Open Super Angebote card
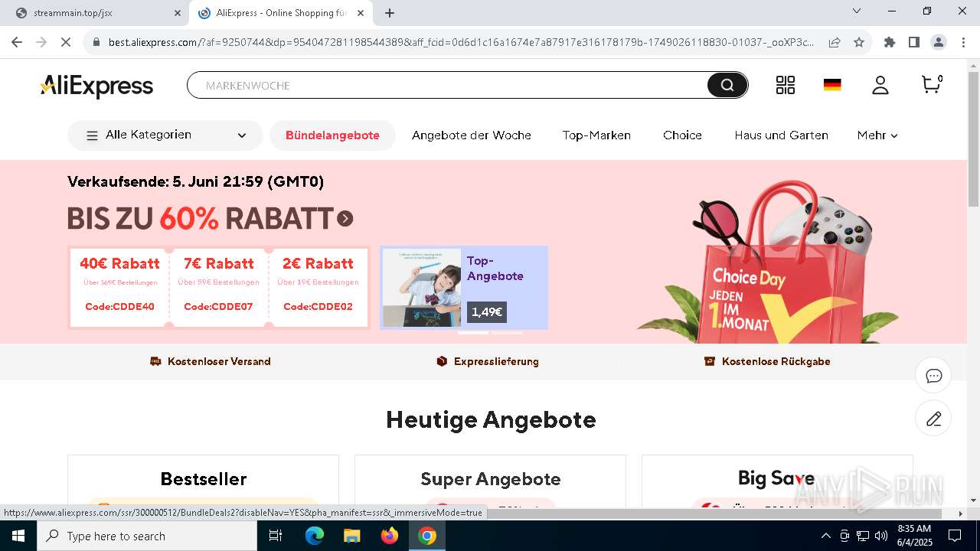 [490, 481]
